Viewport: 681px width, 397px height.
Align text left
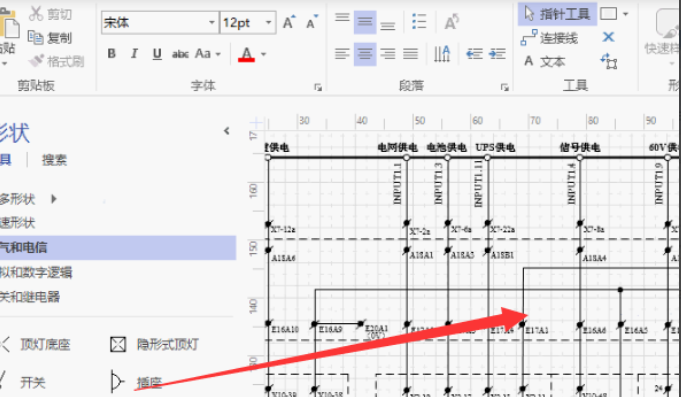pos(342,54)
